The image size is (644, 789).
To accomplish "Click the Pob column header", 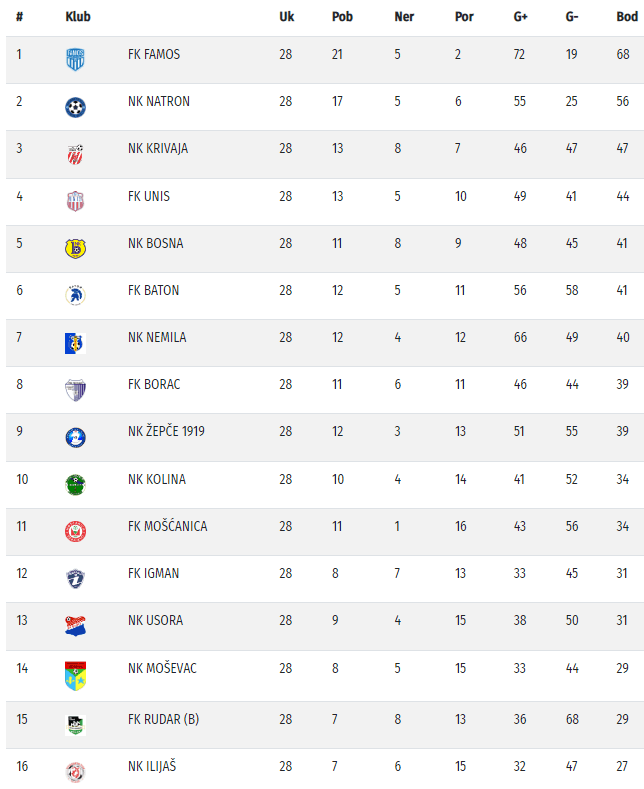I will [342, 17].
